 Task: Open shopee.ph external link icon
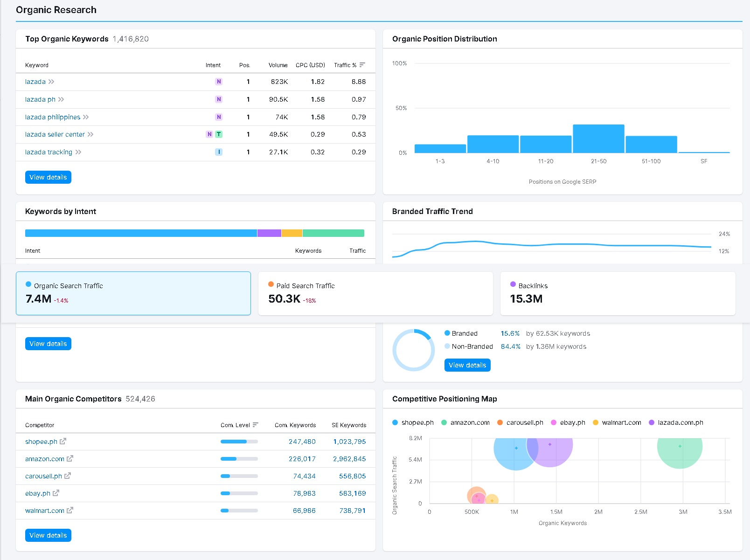point(63,441)
